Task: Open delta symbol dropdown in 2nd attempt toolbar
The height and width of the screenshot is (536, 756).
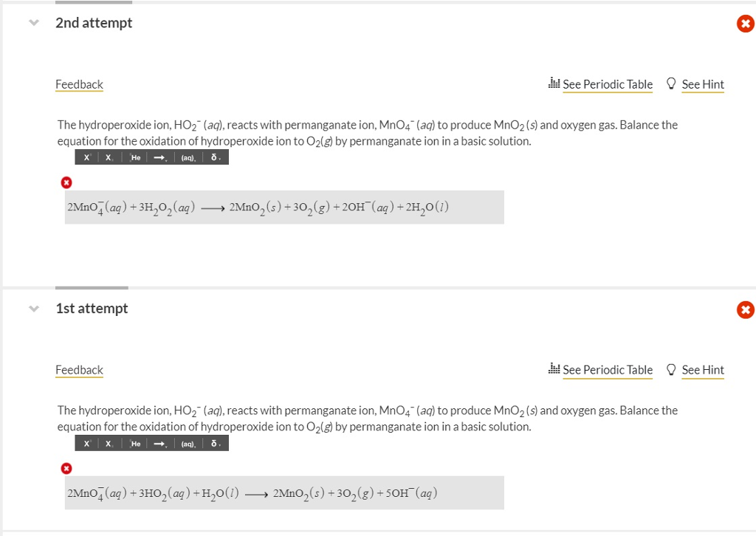Action: point(215,158)
